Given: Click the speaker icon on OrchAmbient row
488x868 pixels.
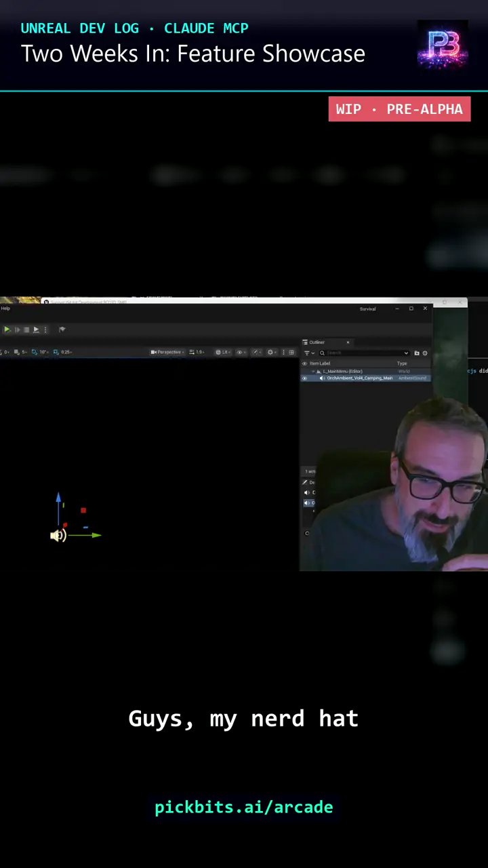Looking at the screenshot, I should click(x=322, y=378).
